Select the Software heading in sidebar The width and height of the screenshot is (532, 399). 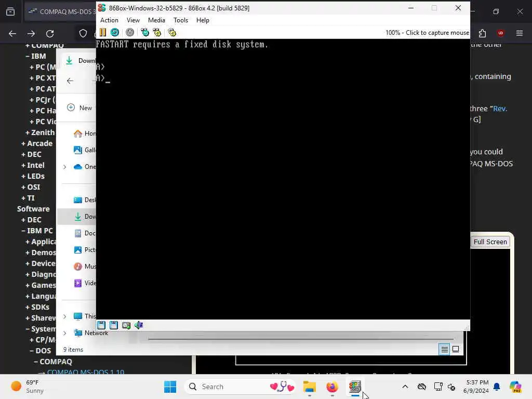[x=33, y=209]
